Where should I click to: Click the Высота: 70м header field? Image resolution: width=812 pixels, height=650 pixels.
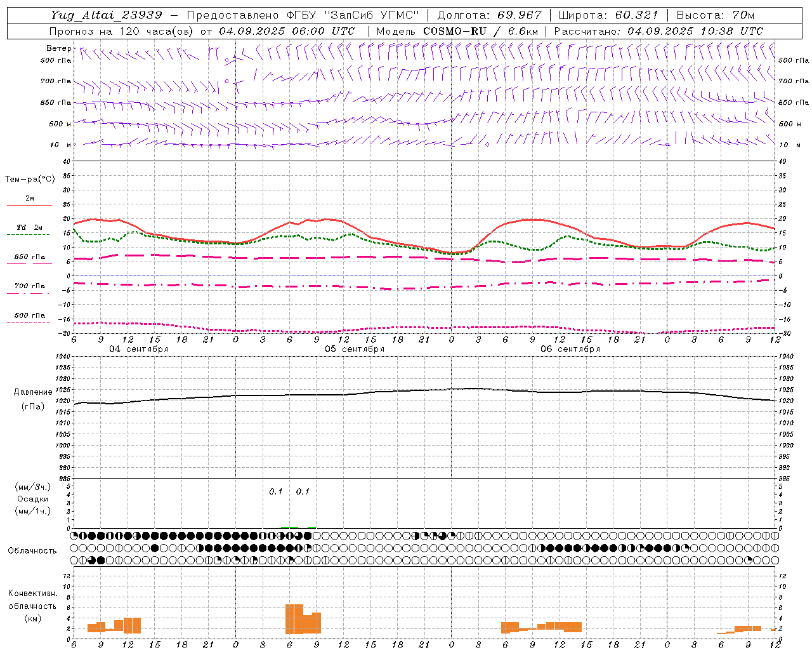[716, 15]
